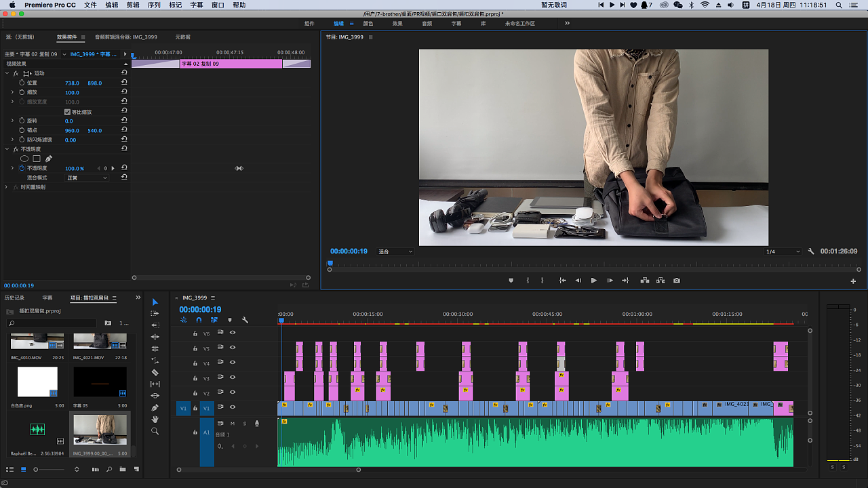The height and width of the screenshot is (488, 868).
Task: Play the program monitor video
Action: (x=594, y=281)
